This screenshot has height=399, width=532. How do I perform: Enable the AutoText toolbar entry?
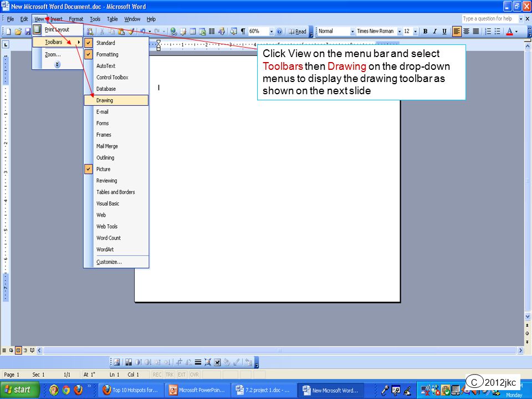[116, 66]
